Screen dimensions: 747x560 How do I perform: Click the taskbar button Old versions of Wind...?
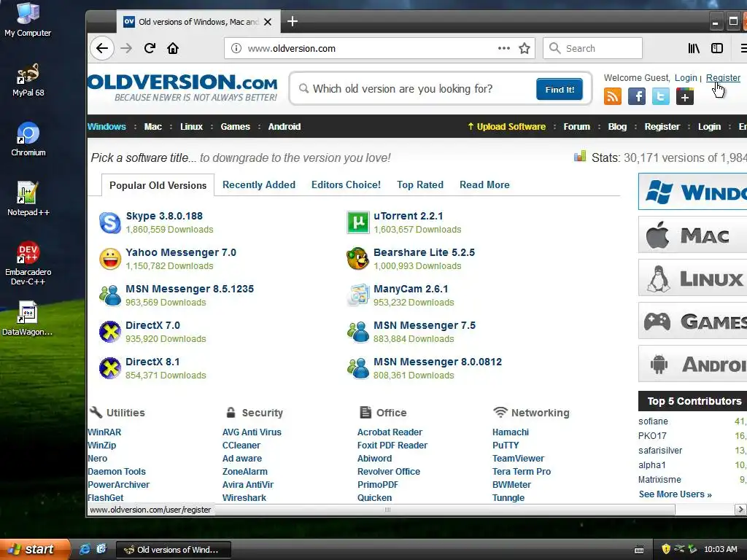click(x=174, y=550)
